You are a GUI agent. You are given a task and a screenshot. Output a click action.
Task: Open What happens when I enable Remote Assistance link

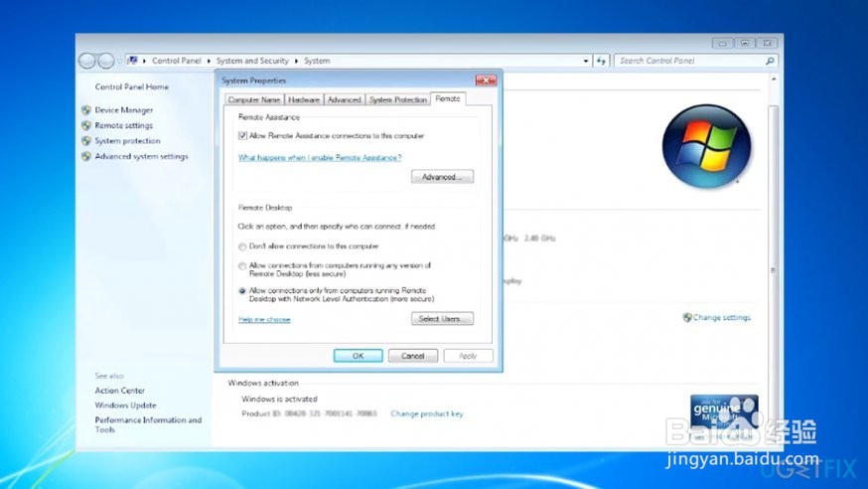[x=320, y=157]
